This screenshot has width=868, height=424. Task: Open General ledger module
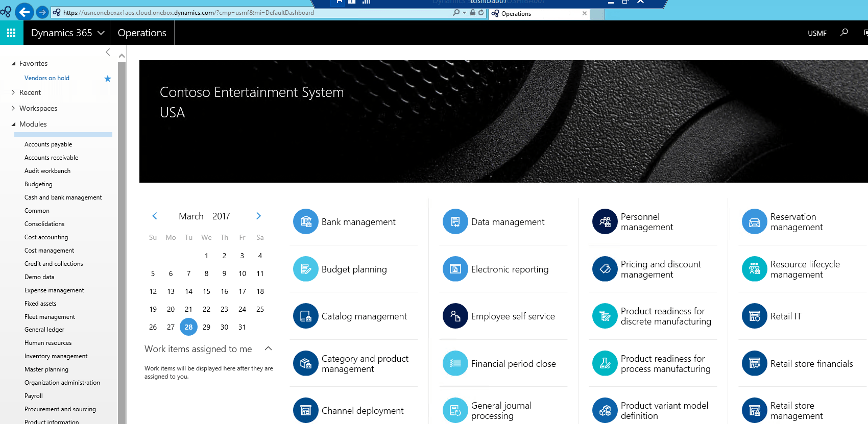coord(44,330)
